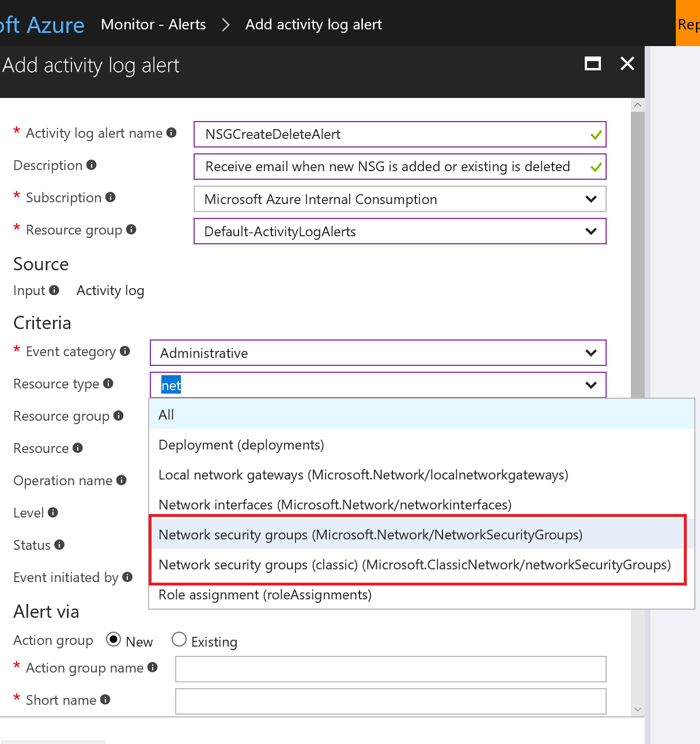
Task: Click the maximize blade icon
Action: point(592,64)
